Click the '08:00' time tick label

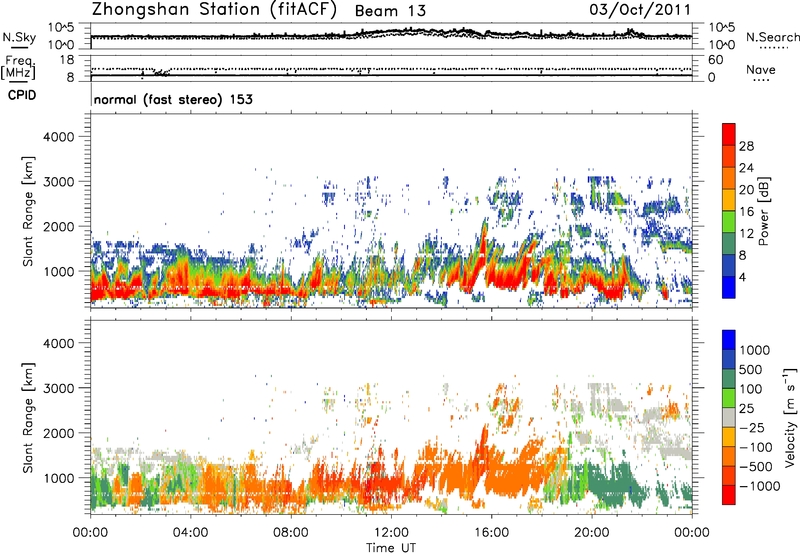(x=291, y=533)
